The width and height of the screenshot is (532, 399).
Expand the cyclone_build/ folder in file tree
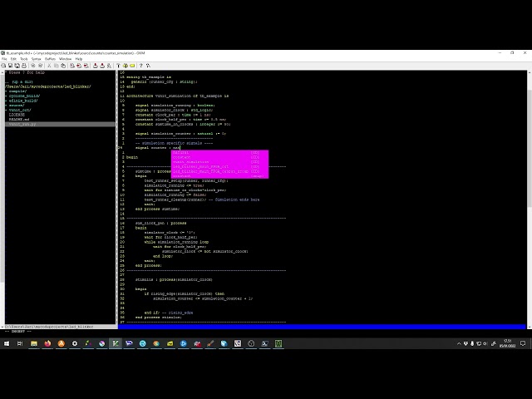coord(24,96)
